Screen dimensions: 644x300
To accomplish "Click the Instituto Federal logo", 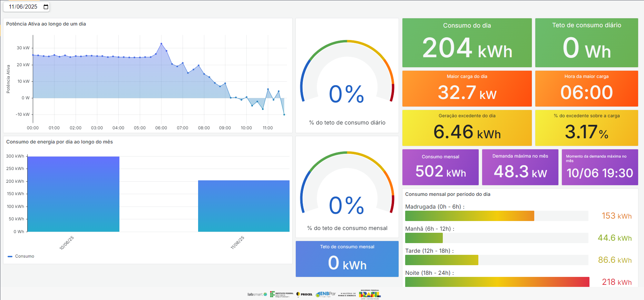I will pyautogui.click(x=282, y=294).
